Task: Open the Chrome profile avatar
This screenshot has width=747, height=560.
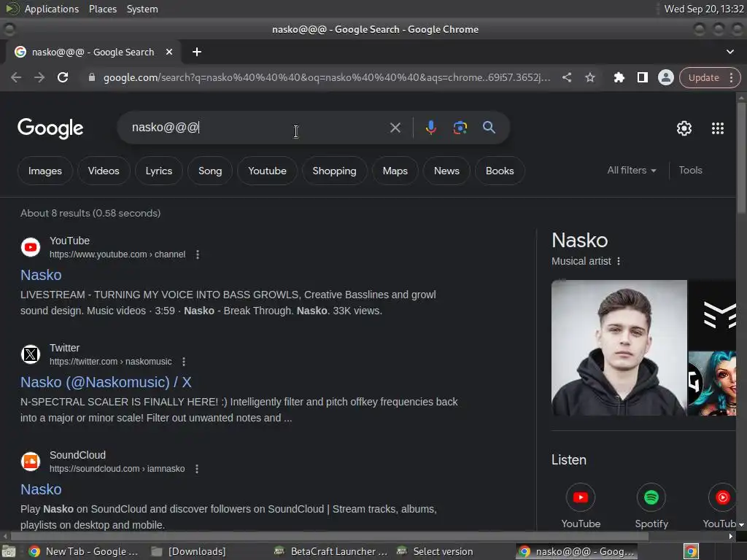Action: coord(665,77)
